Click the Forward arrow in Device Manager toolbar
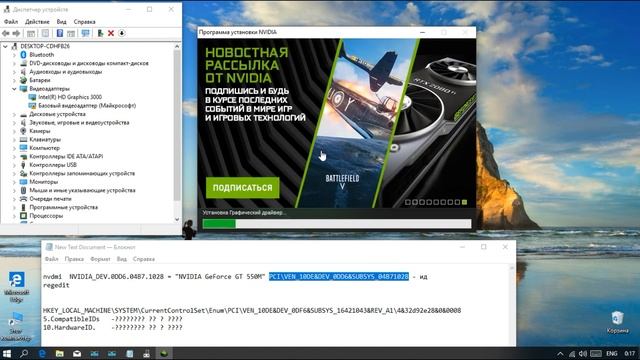Image resolution: width=640 pixels, height=360 pixels. (x=16, y=33)
